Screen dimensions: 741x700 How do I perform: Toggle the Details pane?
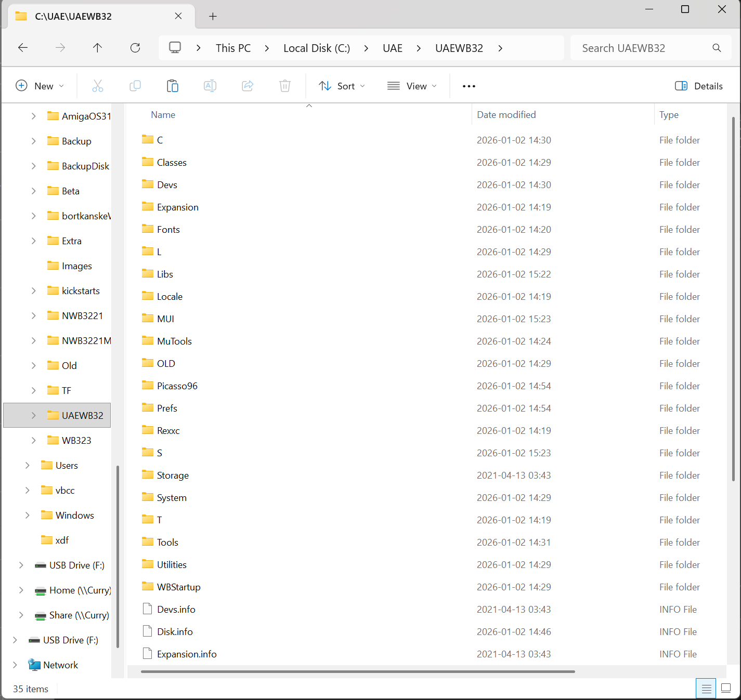click(698, 86)
